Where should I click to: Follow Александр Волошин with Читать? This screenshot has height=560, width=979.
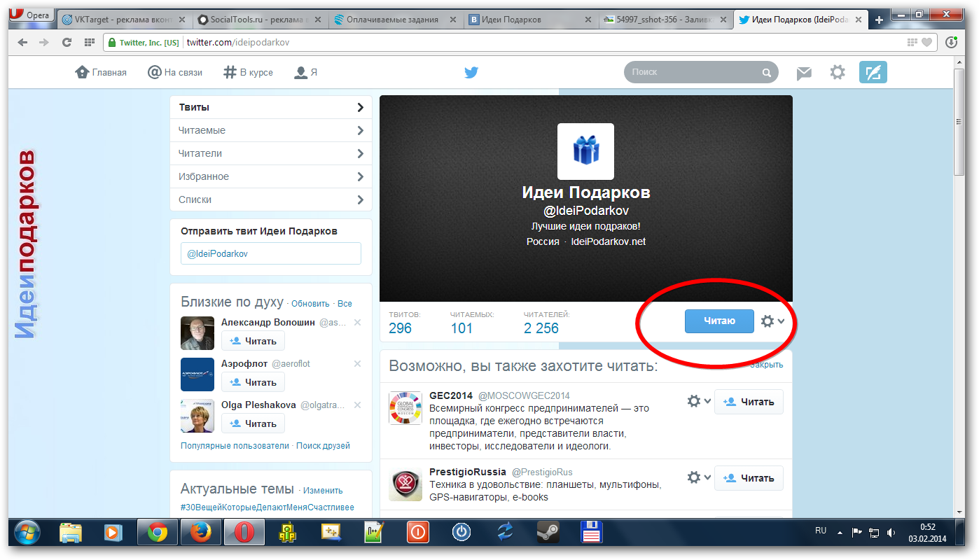[x=254, y=341]
